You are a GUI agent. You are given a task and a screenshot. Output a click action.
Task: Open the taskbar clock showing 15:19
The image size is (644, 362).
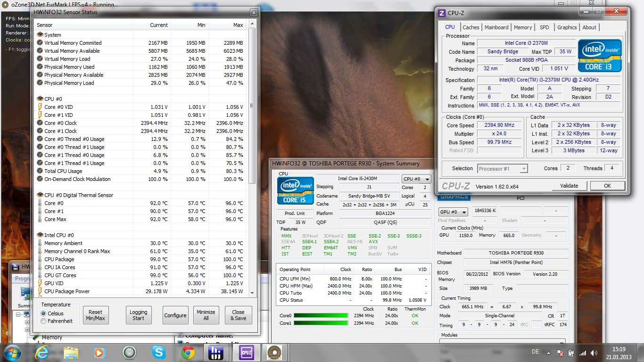click(x=619, y=353)
